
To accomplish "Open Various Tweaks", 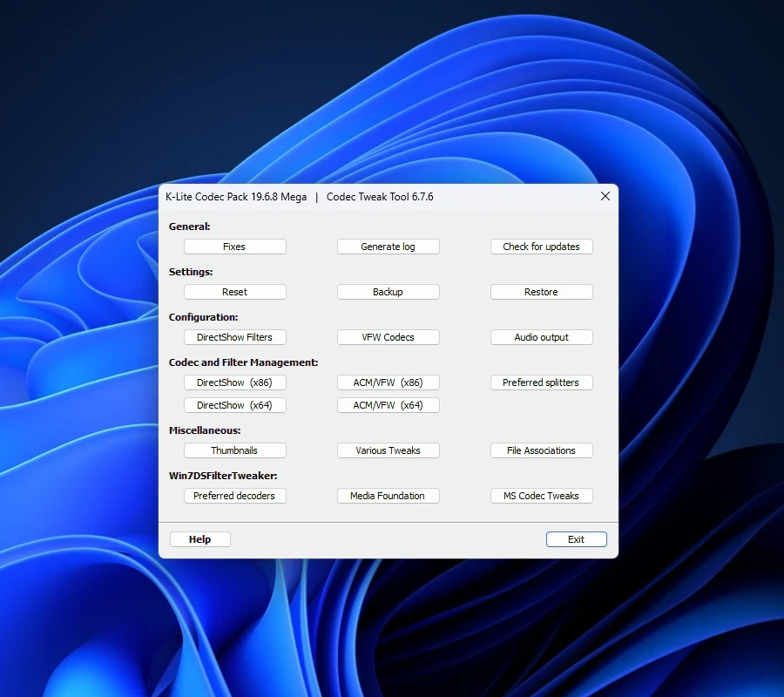I will (388, 450).
